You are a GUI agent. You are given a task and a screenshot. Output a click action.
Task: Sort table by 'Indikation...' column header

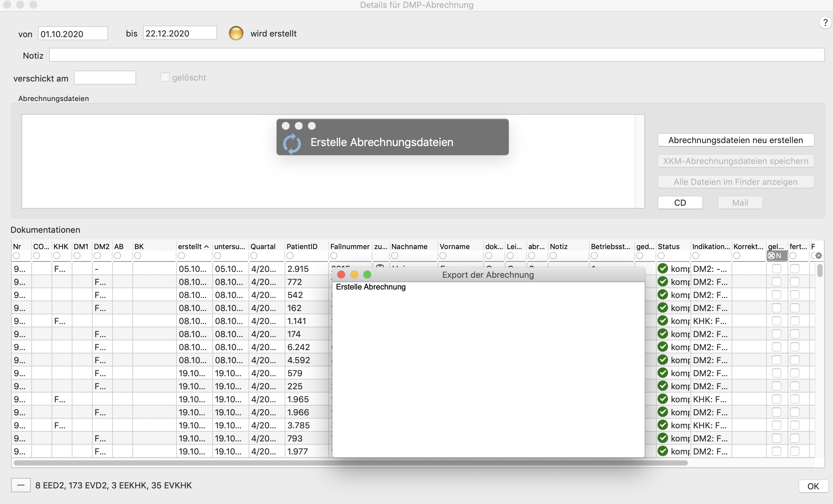711,246
